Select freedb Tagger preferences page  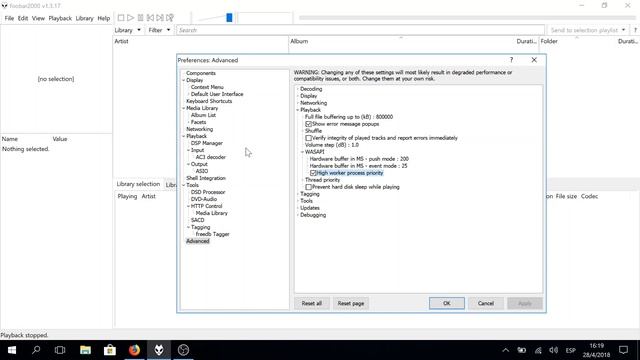(212, 234)
